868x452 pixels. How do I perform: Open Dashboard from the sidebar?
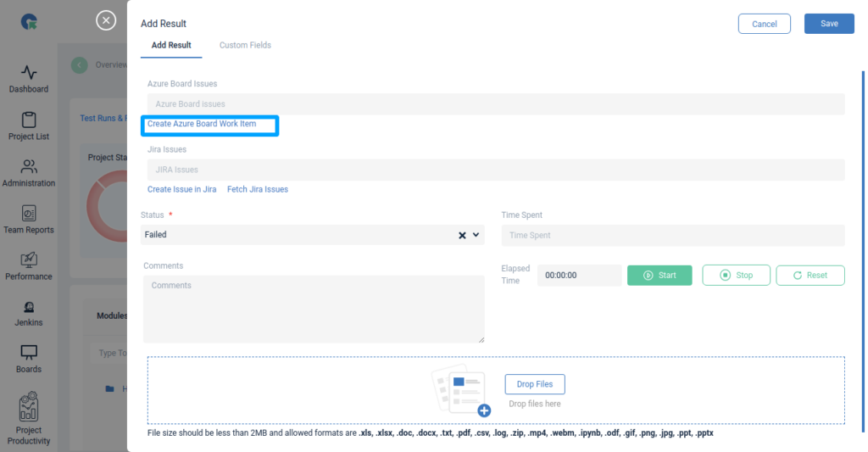click(29, 79)
